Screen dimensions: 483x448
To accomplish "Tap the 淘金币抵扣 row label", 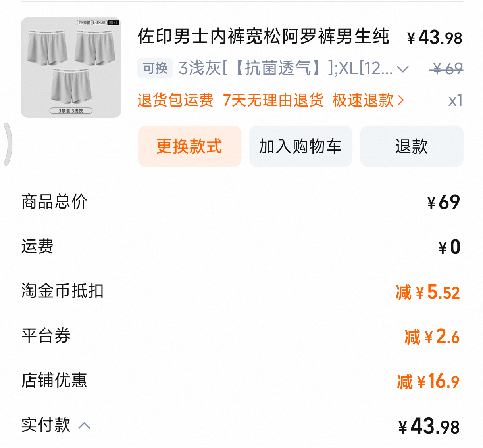I will point(62,291).
